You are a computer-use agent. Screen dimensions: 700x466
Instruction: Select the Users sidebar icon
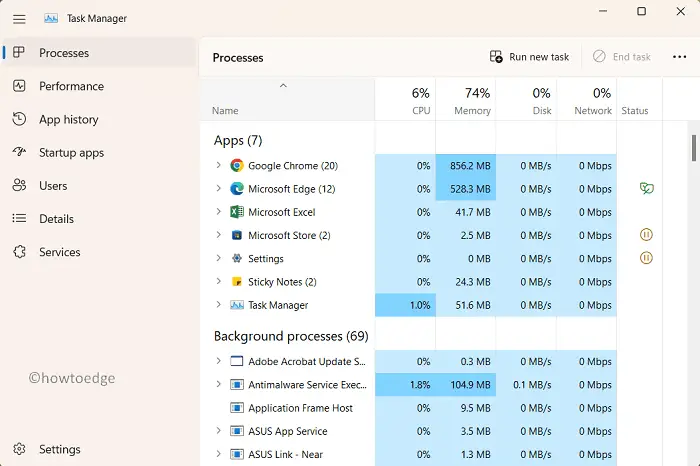19,185
